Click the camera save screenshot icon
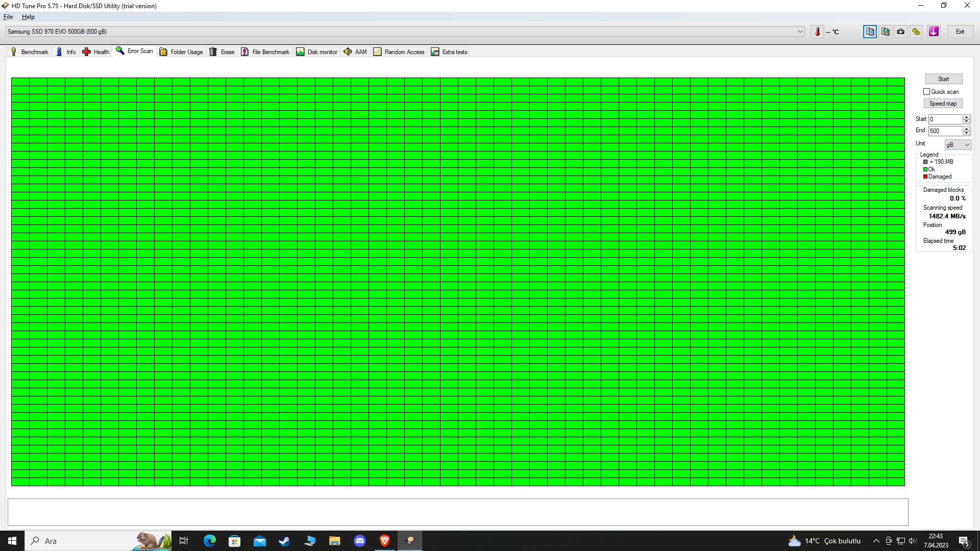This screenshot has width=980, height=551. (901, 32)
